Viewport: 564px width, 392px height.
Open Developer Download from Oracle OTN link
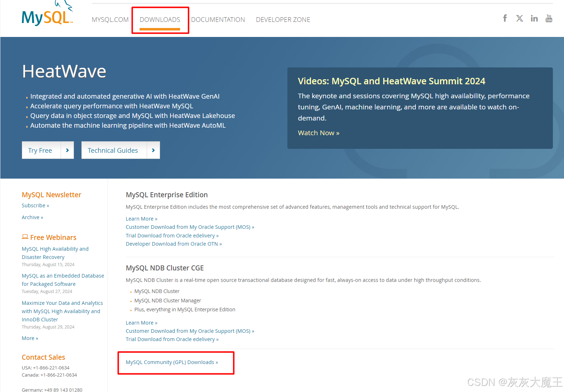click(174, 244)
